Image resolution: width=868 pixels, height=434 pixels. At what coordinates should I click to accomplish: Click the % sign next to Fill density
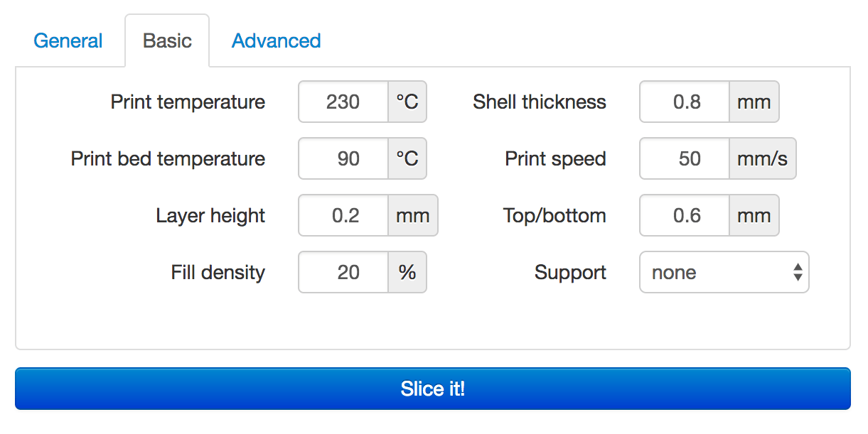(407, 272)
